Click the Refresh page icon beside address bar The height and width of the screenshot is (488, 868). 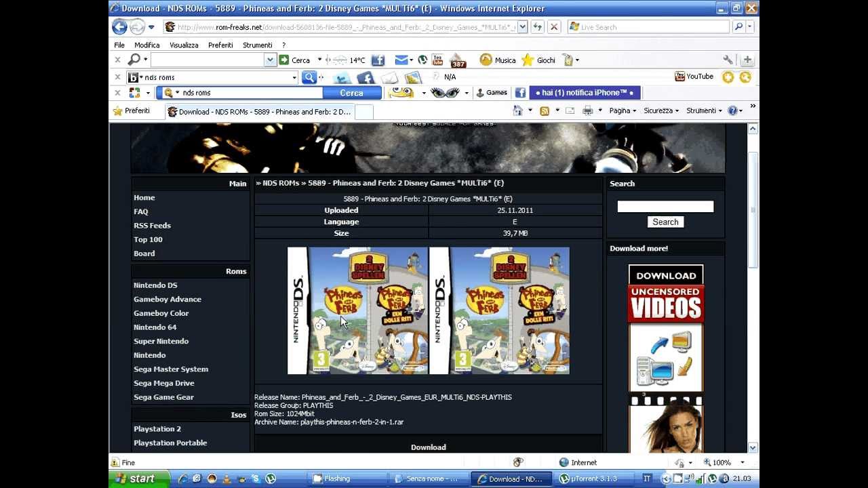[x=538, y=27]
